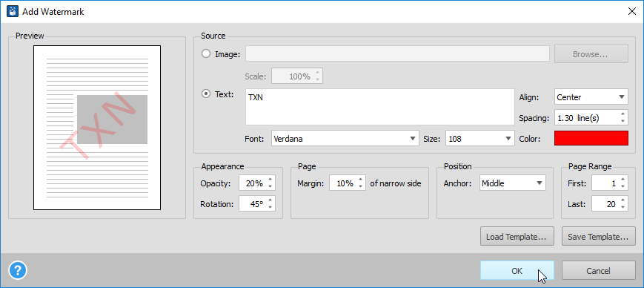644x288 pixels.
Task: Increase Spacing with up arrow
Action: [x=623, y=114]
